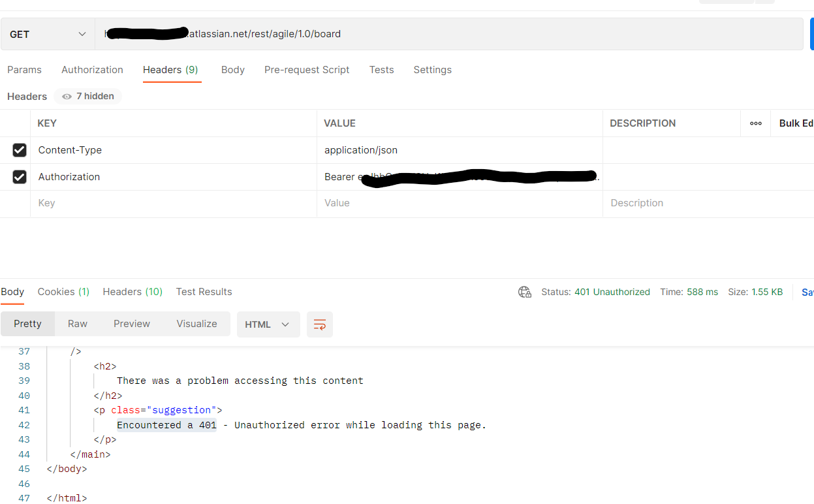Open the response Cookies (1) tab
Viewport: 814px width, 504px height.
coord(63,292)
